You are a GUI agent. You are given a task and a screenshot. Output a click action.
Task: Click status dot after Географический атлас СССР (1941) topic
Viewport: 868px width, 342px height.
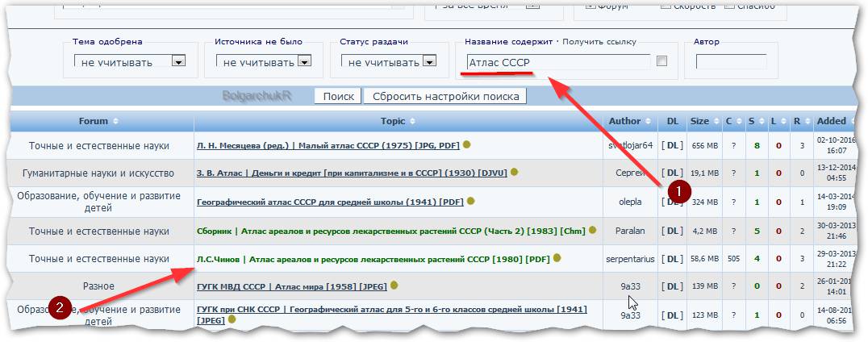pyautogui.click(x=470, y=201)
